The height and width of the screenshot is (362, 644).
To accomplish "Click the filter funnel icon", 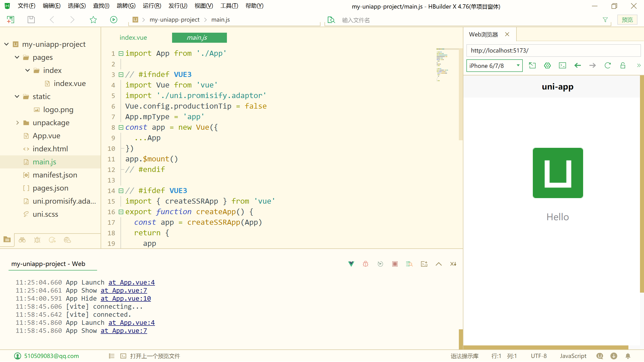I will [605, 20].
